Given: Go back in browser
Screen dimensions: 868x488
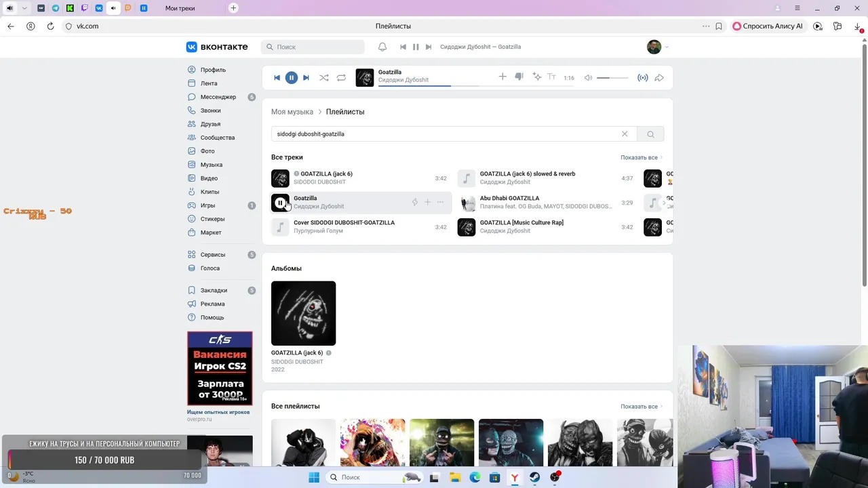Looking at the screenshot, I should coord(11,26).
